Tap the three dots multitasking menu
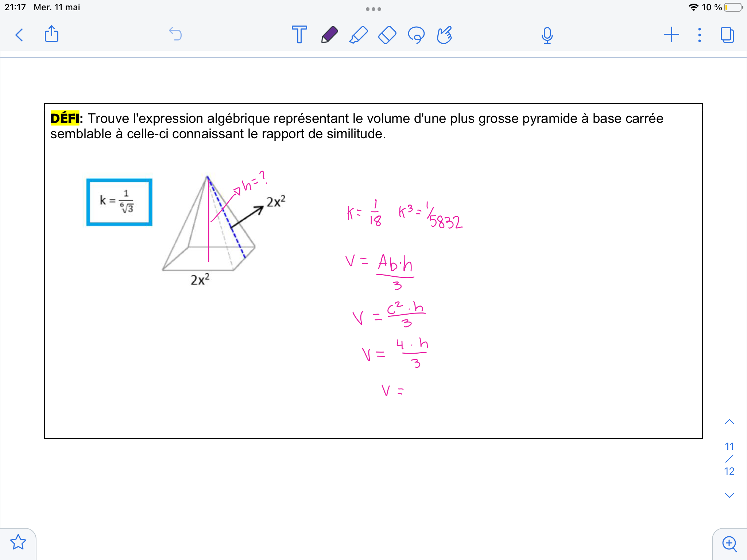This screenshot has height=560, width=747. point(373,9)
